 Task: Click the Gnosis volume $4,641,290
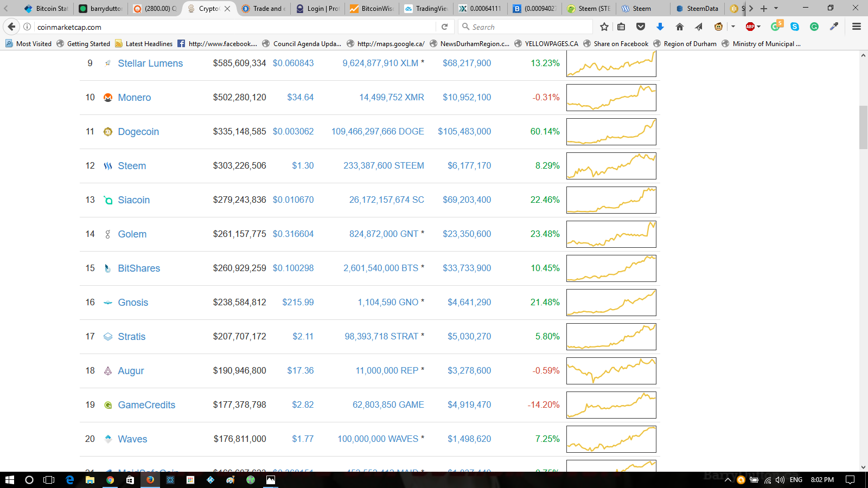tap(469, 303)
